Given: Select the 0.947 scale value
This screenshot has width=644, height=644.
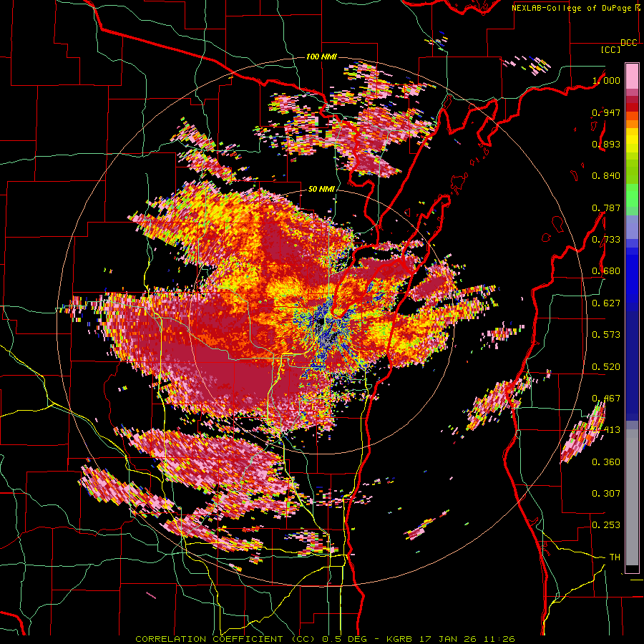Looking at the screenshot, I should coord(606,112).
